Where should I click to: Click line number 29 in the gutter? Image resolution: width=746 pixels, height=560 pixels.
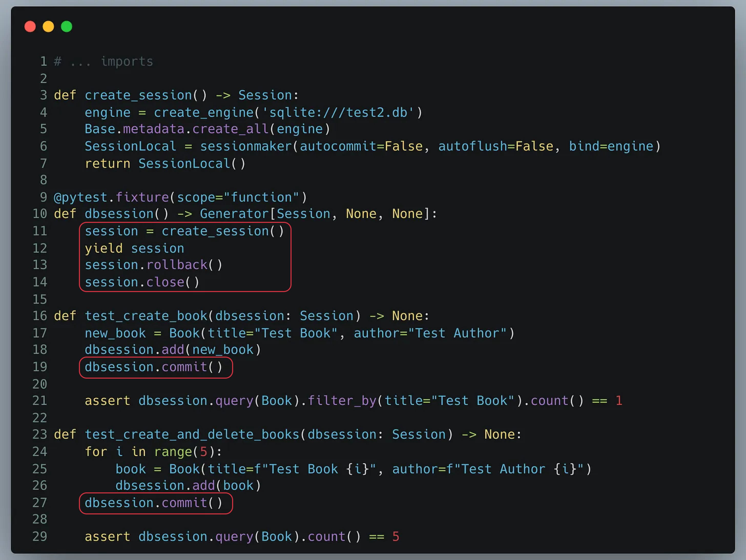[40, 537]
